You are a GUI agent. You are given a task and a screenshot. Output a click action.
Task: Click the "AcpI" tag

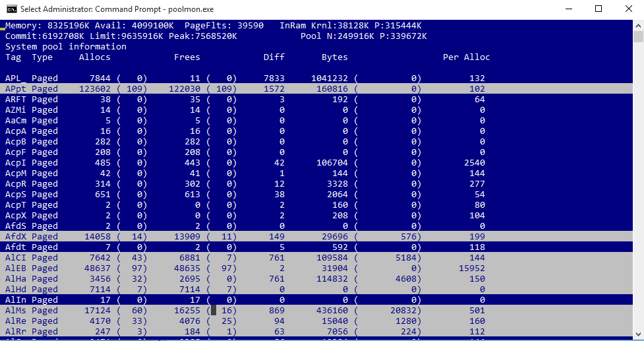16,163
